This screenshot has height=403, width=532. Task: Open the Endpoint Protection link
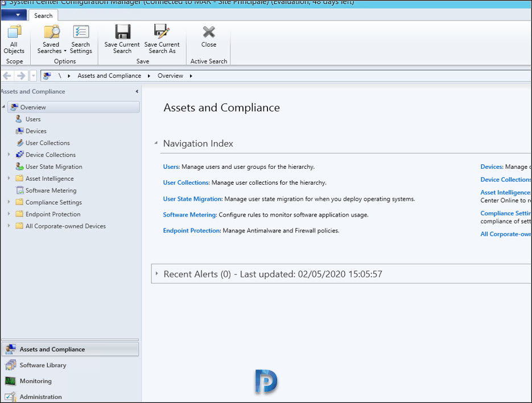191,231
